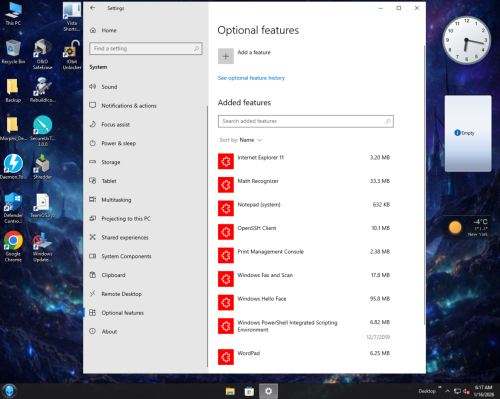Click the analog clock desktop gadget

466,40
